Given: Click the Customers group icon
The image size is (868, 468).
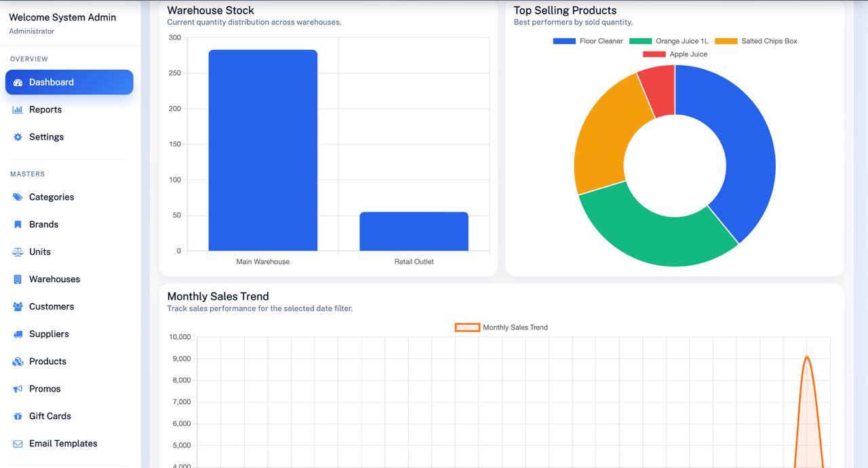Looking at the screenshot, I should pyautogui.click(x=16, y=306).
